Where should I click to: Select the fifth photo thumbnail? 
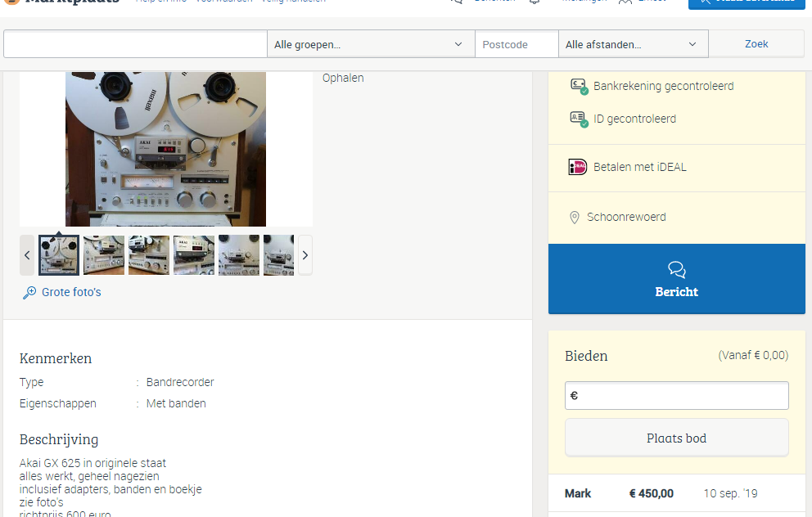pyautogui.click(x=239, y=255)
